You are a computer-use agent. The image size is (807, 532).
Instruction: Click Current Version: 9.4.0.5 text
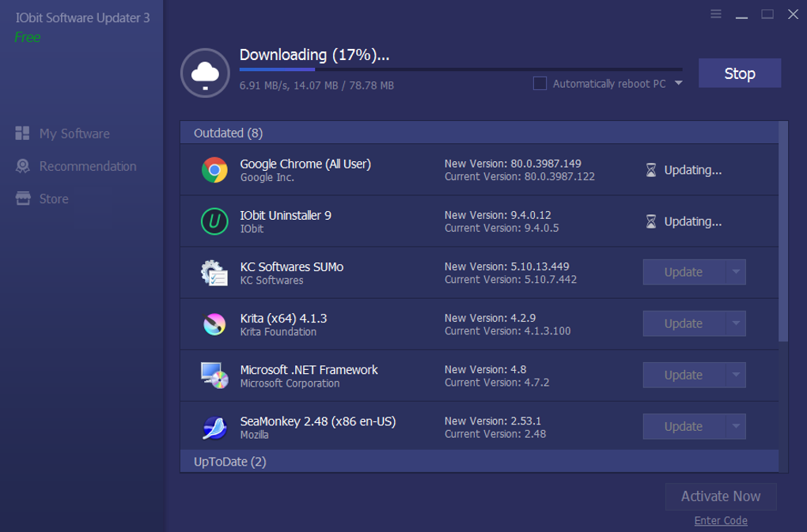click(502, 228)
